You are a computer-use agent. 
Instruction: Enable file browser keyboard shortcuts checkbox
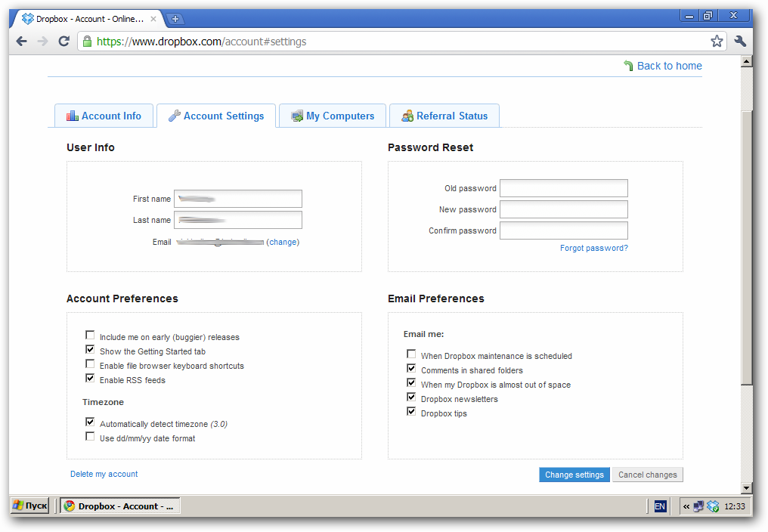(90, 363)
